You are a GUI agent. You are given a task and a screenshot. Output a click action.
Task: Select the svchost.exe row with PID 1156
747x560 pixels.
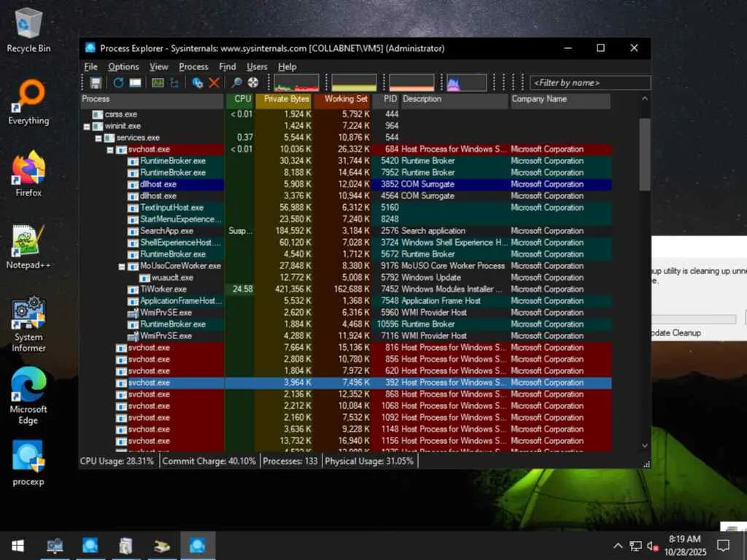(x=345, y=441)
